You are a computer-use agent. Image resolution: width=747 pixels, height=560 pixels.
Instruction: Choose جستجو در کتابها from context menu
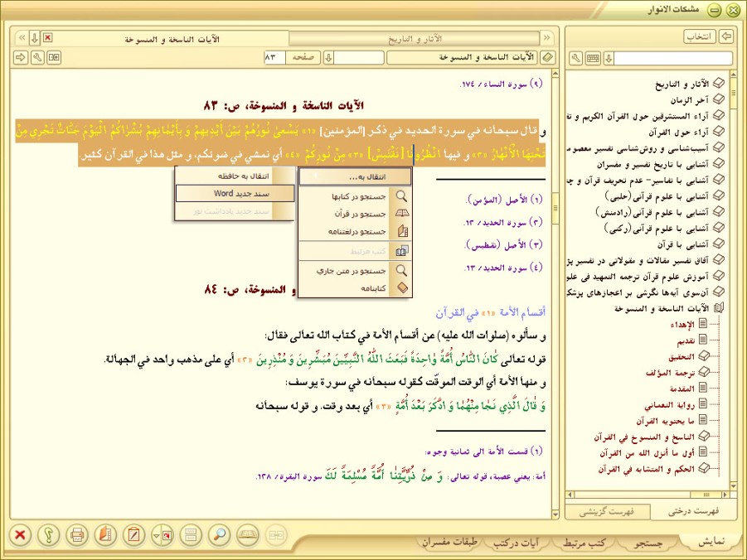click(x=356, y=196)
